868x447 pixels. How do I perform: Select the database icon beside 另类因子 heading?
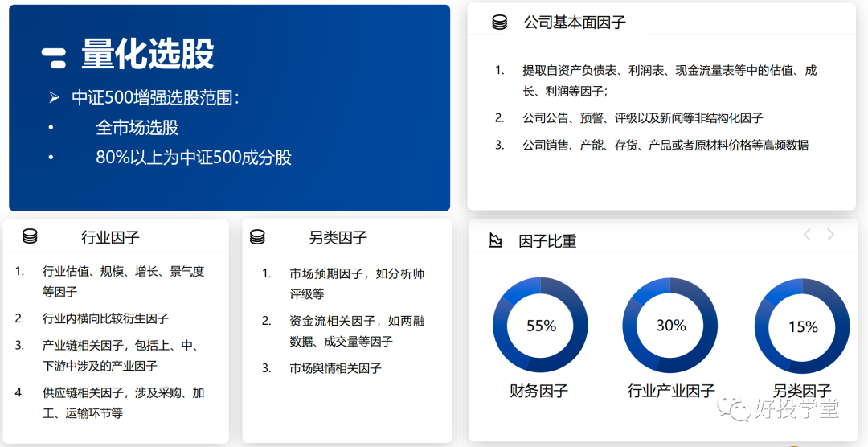tap(257, 237)
